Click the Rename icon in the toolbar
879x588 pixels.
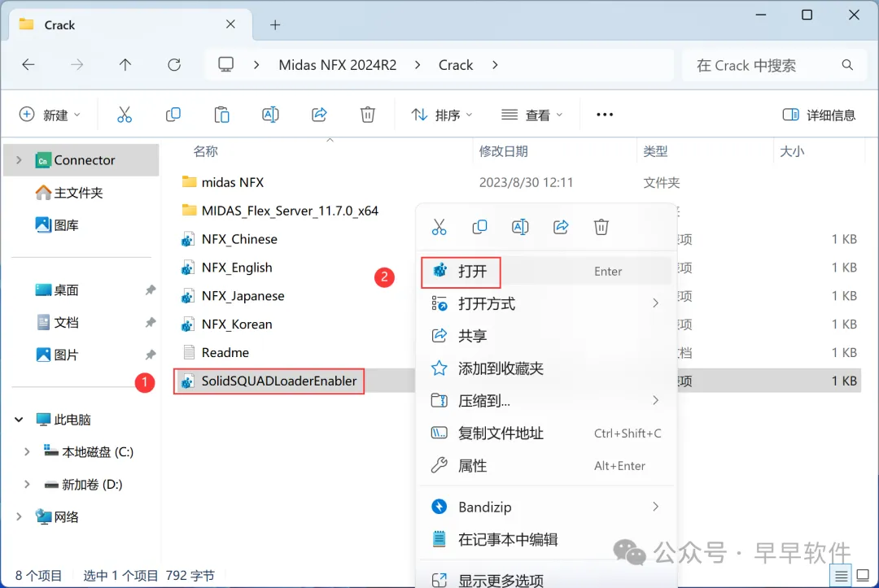[270, 115]
